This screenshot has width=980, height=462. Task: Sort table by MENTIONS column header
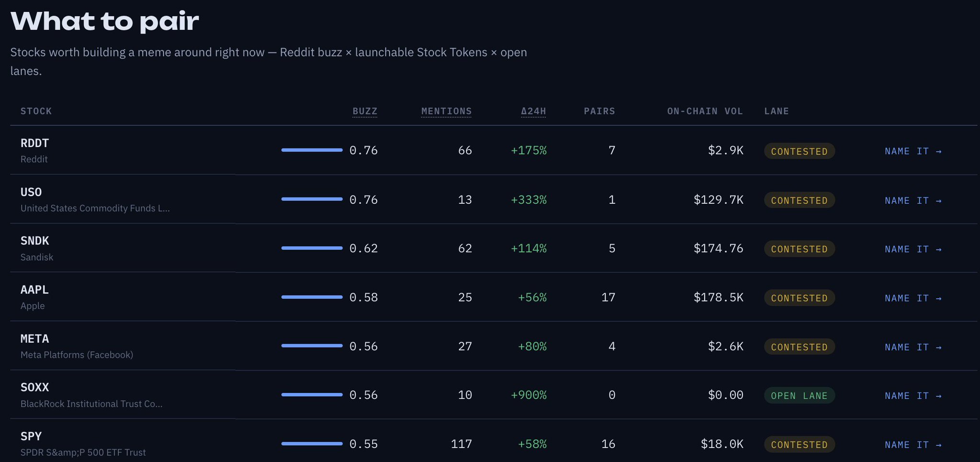click(x=446, y=111)
